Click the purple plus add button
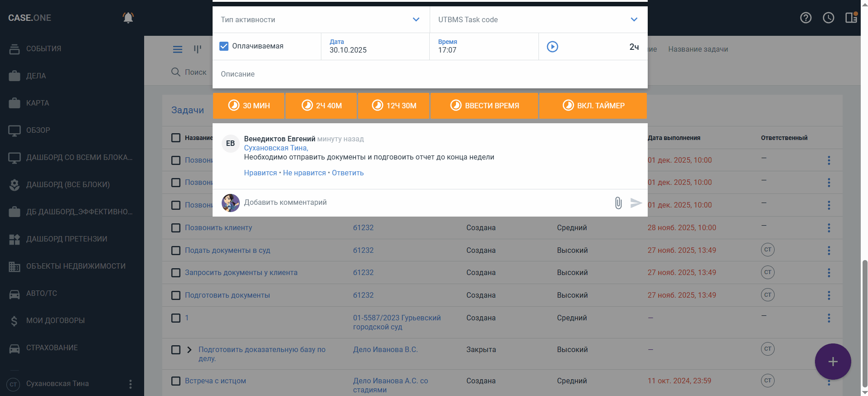Viewport: 868px width, 396px height. (x=832, y=362)
